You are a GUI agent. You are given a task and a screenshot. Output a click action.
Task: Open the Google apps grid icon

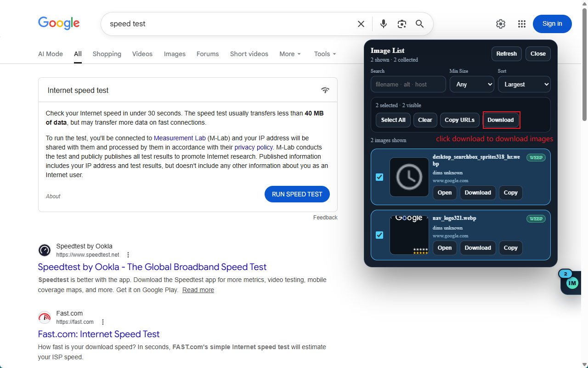tap(522, 24)
